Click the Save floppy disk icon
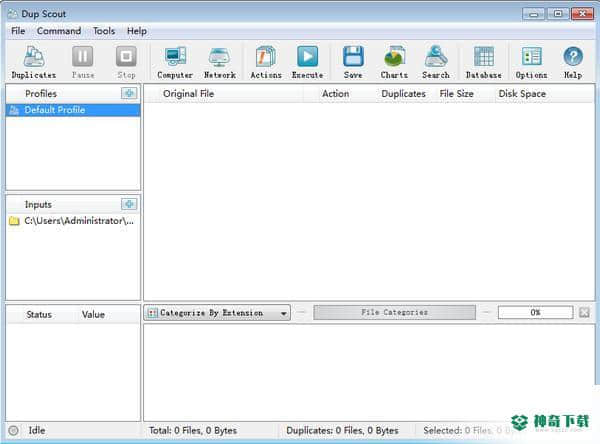 353,57
